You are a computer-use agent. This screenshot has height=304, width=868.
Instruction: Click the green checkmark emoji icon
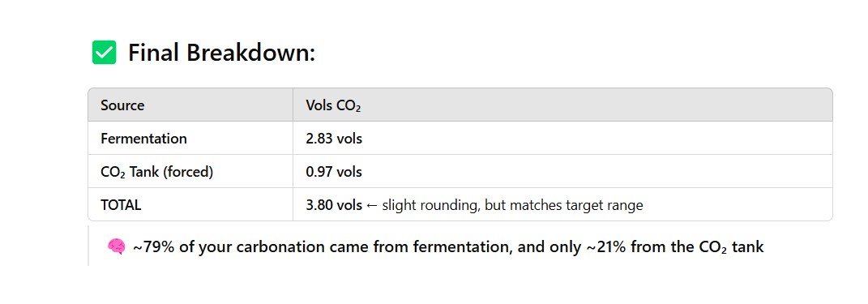point(104,53)
